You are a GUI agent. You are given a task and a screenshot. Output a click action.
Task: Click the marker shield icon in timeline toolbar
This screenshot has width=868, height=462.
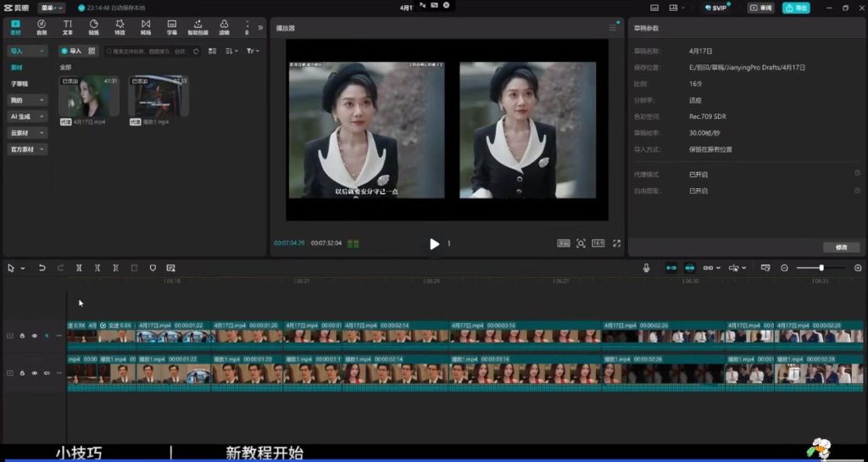coord(153,268)
